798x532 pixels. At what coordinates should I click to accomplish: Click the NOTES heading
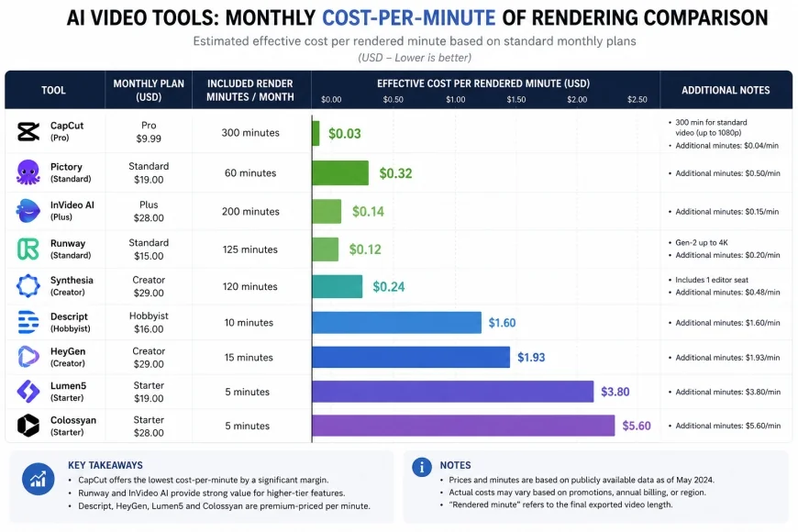(456, 465)
